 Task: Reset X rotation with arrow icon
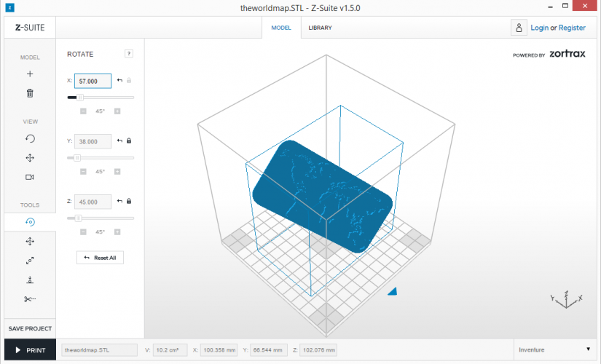click(x=119, y=81)
